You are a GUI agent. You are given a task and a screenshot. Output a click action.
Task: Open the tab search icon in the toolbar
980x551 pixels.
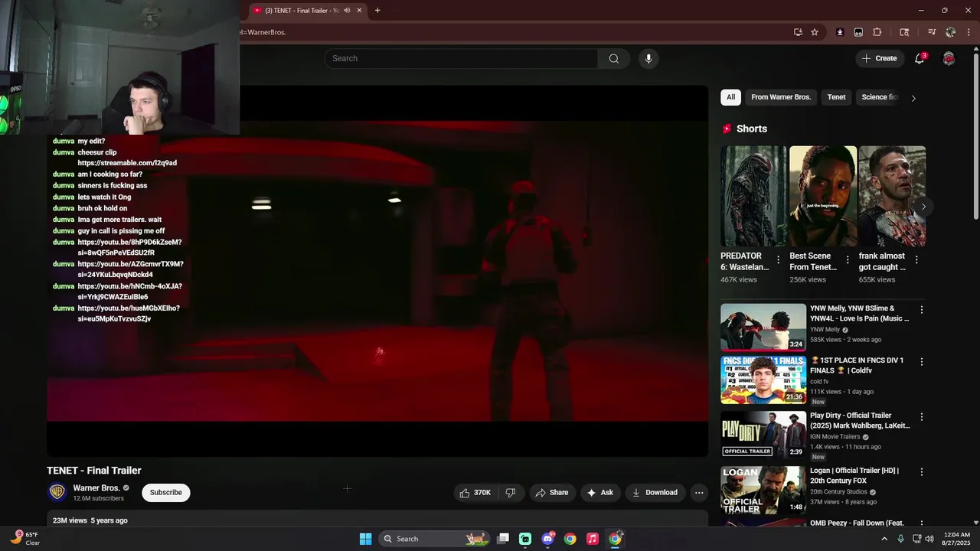click(x=904, y=32)
